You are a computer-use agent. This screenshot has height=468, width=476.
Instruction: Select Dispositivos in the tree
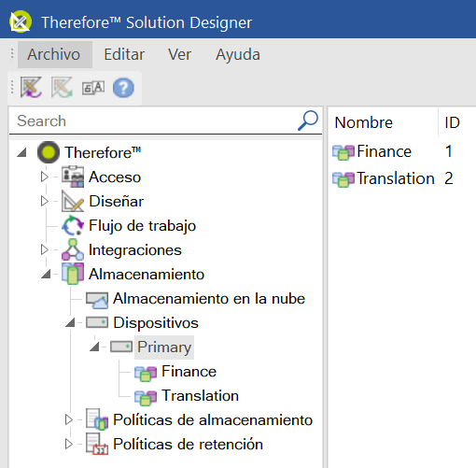(x=156, y=322)
